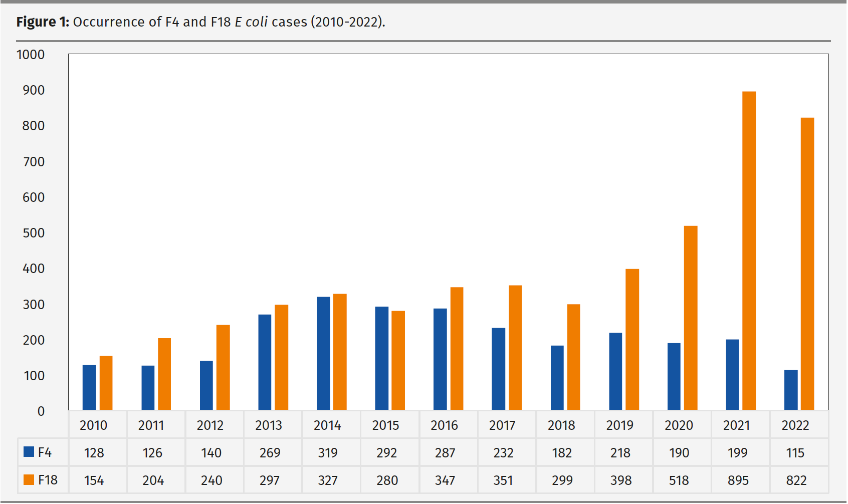Select the orange F18 legend square

(29, 480)
